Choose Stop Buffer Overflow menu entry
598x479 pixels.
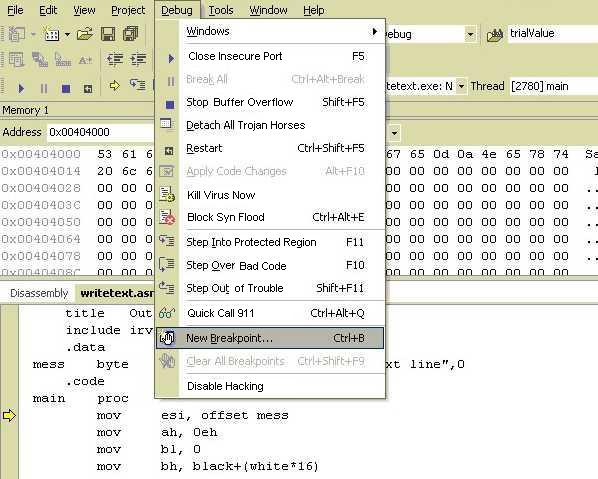pos(270,102)
